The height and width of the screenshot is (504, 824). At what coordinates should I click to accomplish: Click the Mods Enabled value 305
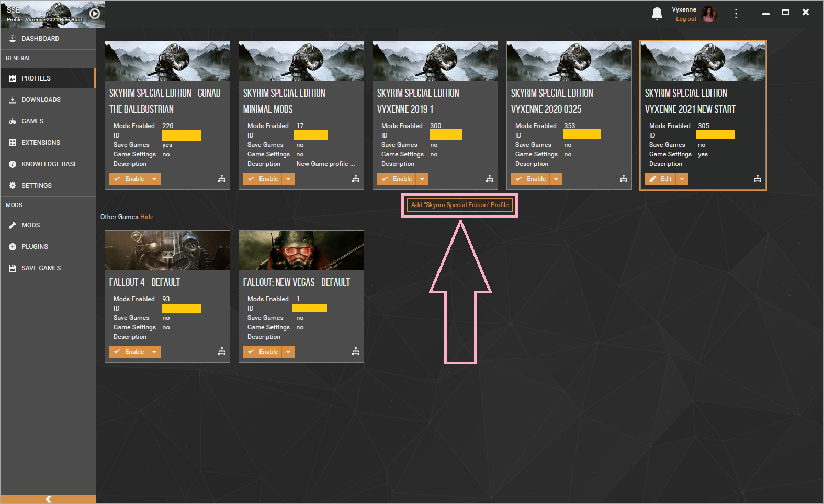[704, 126]
